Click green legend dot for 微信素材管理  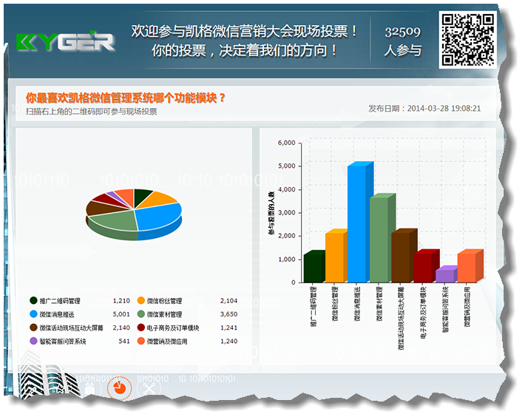click(x=141, y=314)
